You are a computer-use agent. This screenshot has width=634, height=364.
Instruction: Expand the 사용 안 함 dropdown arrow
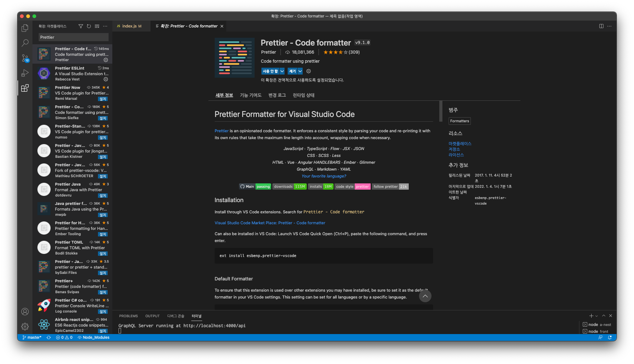click(x=282, y=71)
